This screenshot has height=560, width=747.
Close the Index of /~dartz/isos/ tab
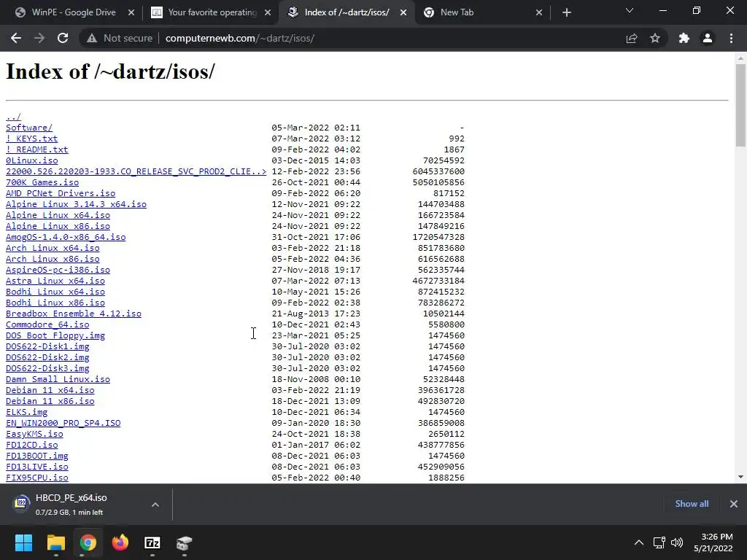point(403,12)
